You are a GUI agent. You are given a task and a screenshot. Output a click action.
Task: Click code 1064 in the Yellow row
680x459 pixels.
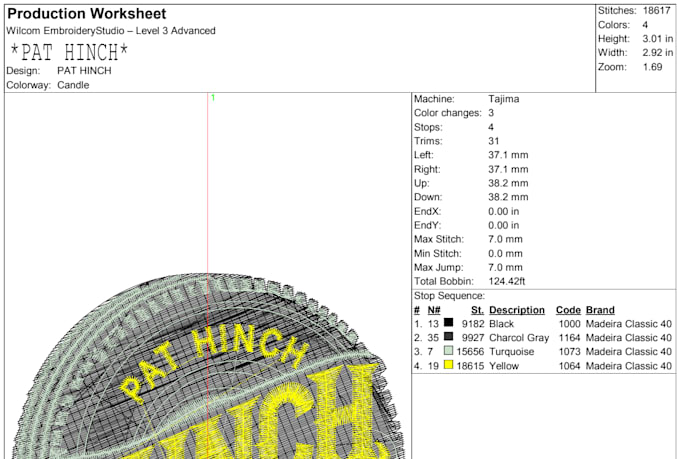(x=569, y=366)
